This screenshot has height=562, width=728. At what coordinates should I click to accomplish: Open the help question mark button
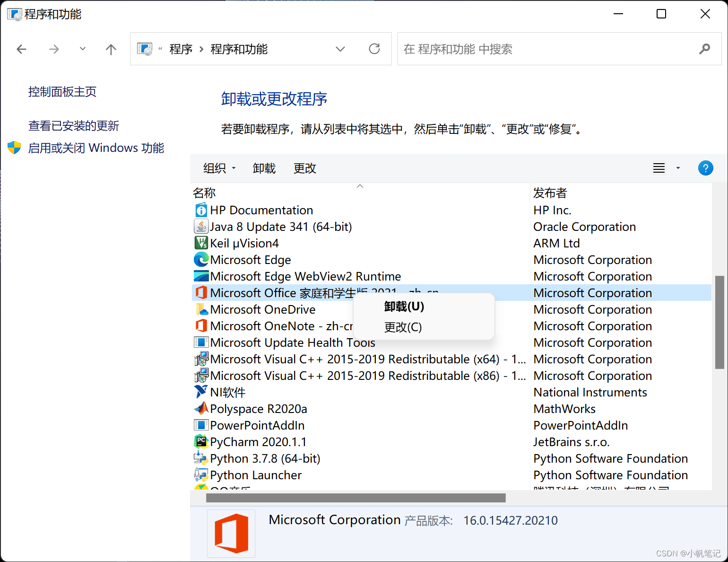coord(705,168)
